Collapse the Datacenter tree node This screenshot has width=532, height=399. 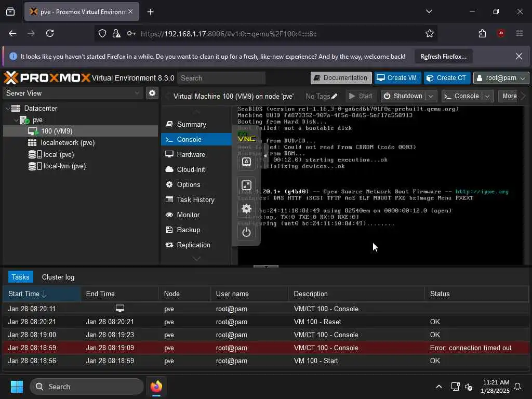tap(8, 109)
